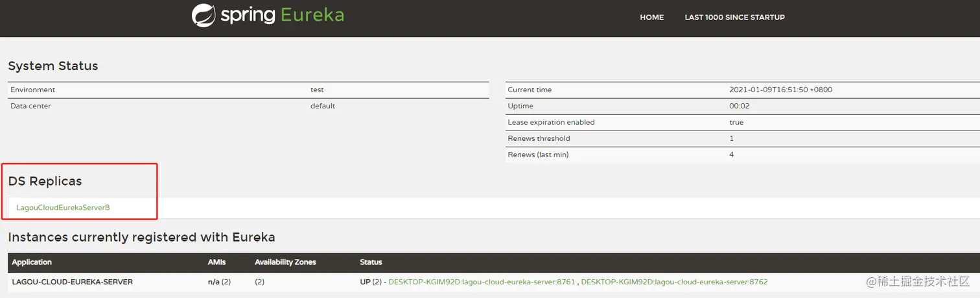The height and width of the screenshot is (298, 980).
Task: Click the 'n/a (2)' AMIs cell
Action: pos(219,282)
